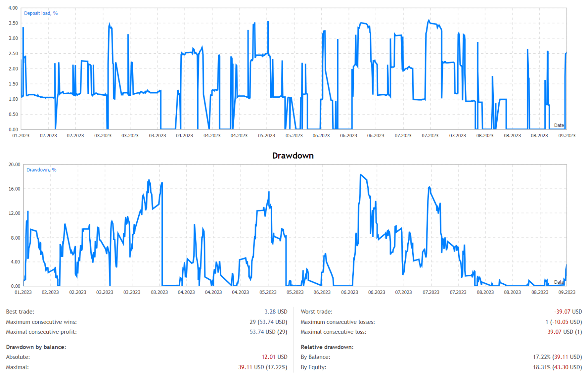Click the 'Maximum consecutive wins:' label
This screenshot has height=376, width=588.
41,322
